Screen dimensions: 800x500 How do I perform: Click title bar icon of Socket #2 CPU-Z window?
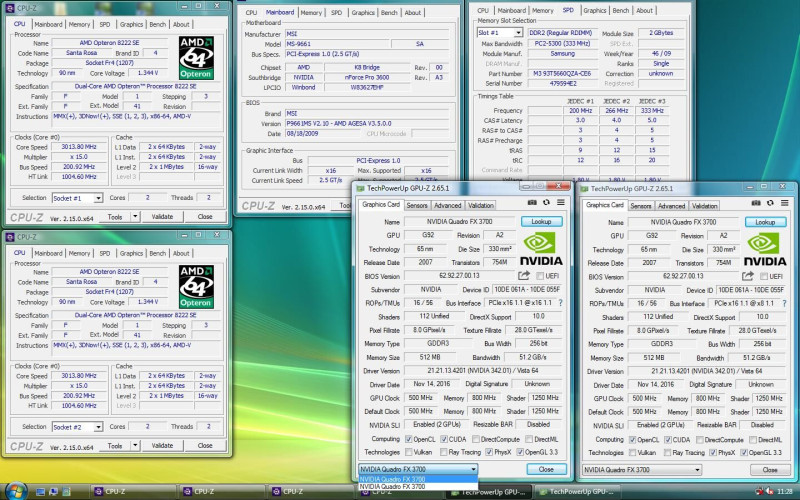(10, 237)
